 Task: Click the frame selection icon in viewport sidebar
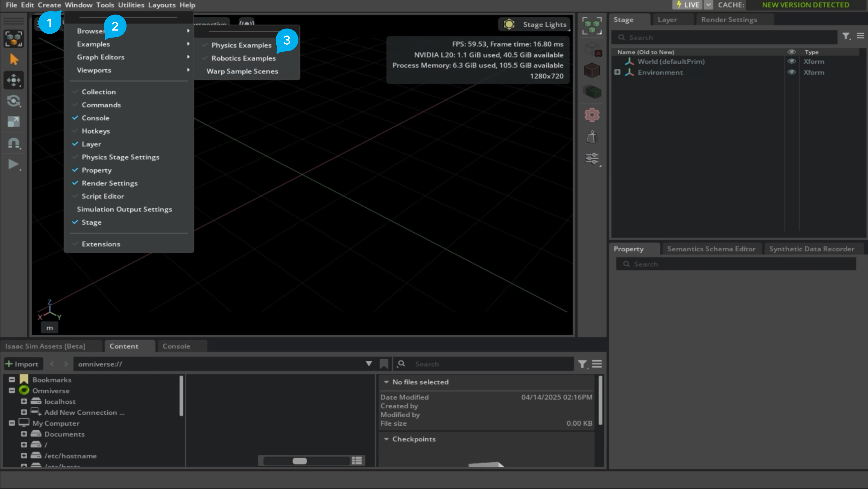point(592,26)
